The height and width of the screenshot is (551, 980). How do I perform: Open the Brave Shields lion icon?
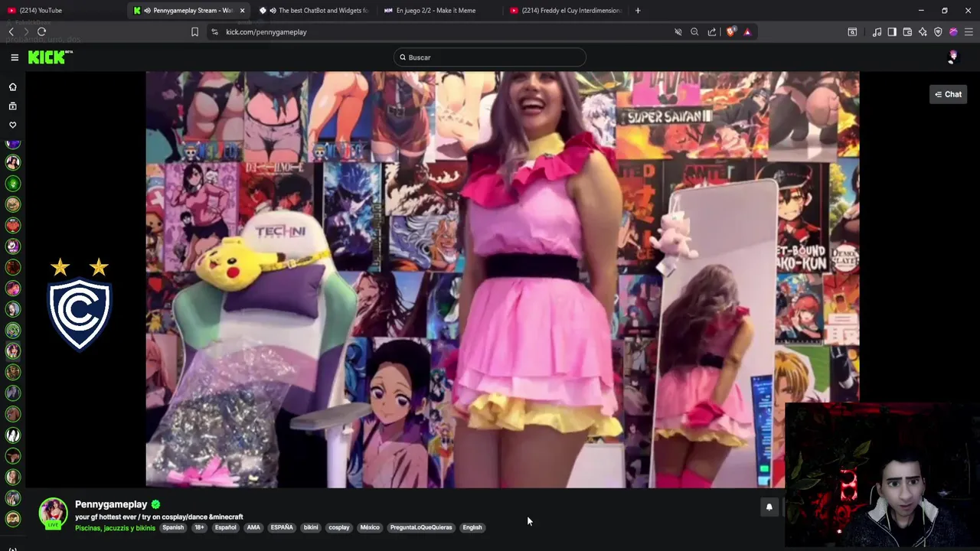(730, 32)
